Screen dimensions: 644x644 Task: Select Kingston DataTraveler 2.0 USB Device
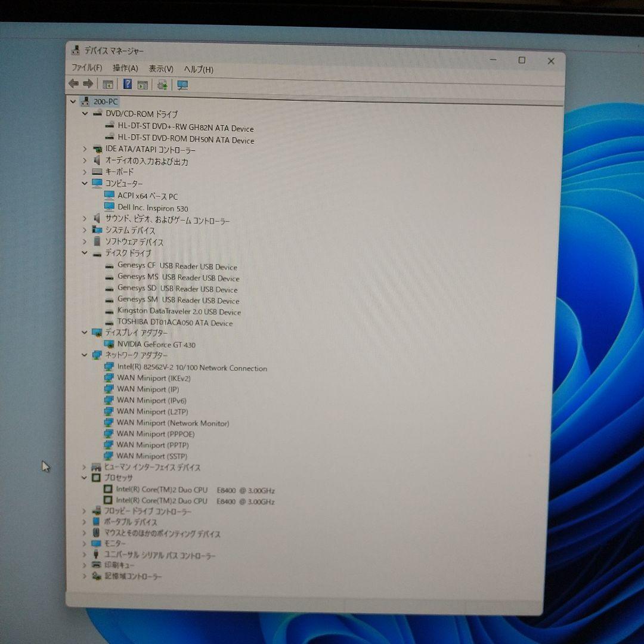tap(179, 311)
